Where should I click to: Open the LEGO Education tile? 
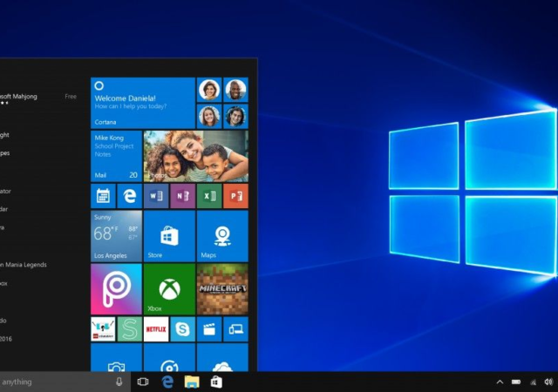(103, 329)
